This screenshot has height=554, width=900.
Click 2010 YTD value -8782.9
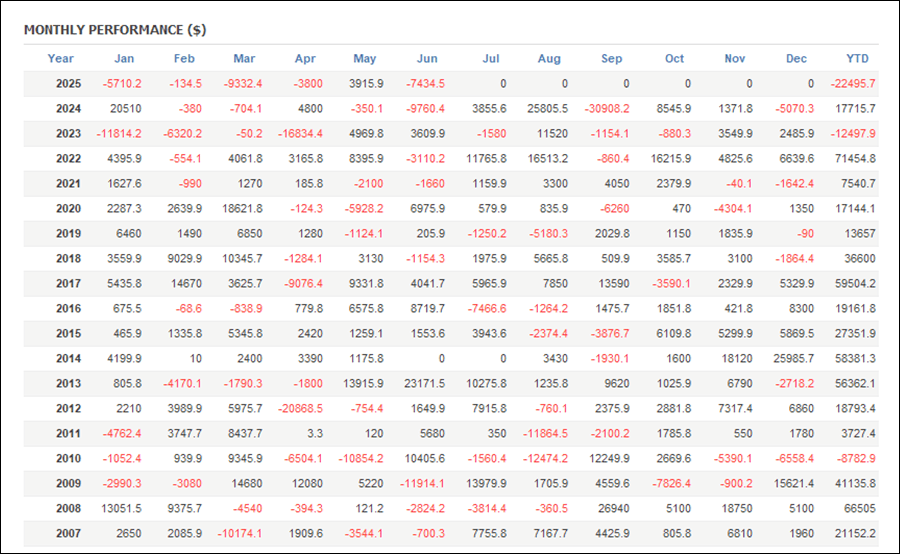[x=856, y=458]
